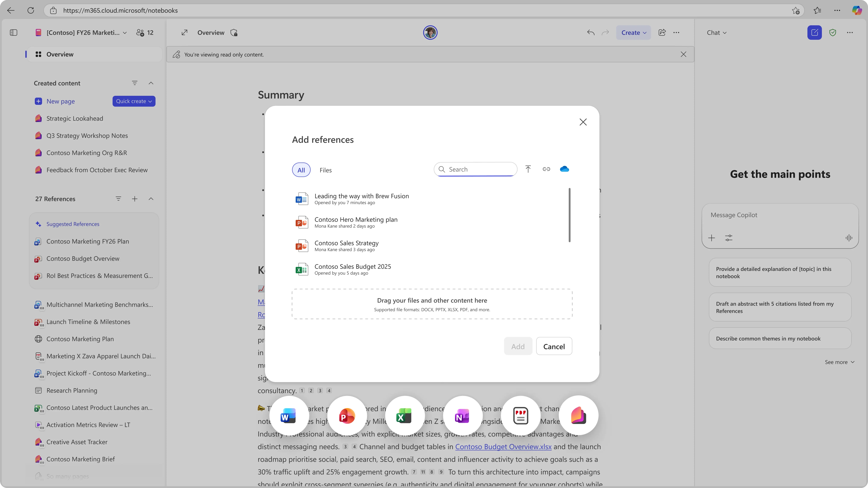Open OneDrive cloud picker icon
This screenshot has height=488, width=868.
click(564, 169)
